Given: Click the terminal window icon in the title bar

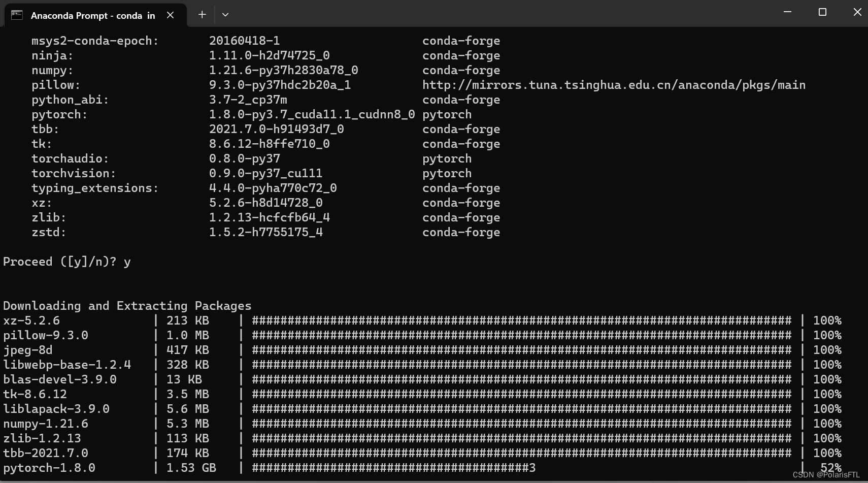Looking at the screenshot, I should (17, 15).
